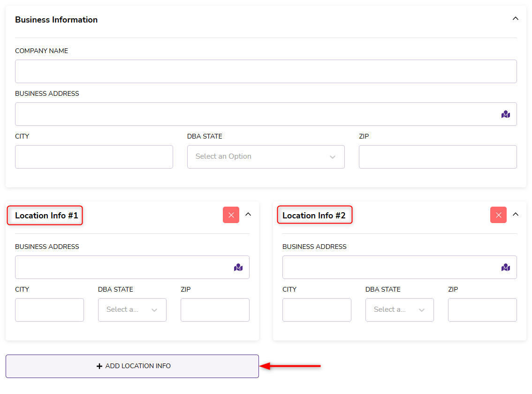This screenshot has height=394, width=532.
Task: Click the Add Location Info button
Action: tap(132, 366)
